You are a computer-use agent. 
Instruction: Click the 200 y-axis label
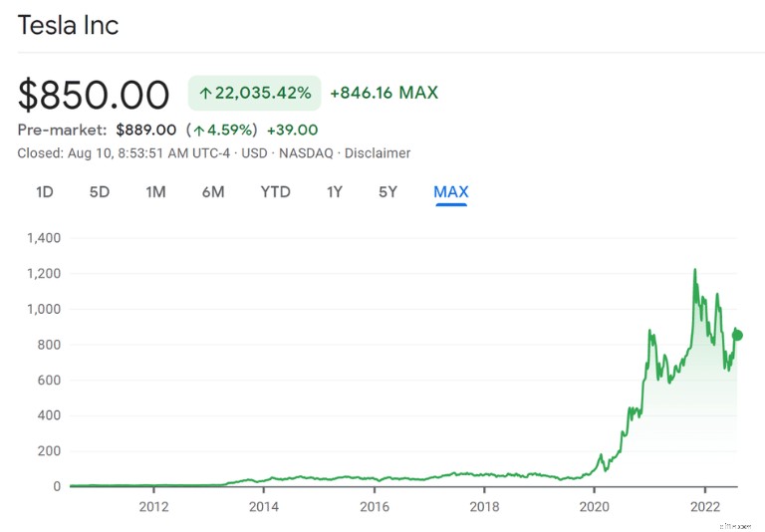[x=49, y=451]
